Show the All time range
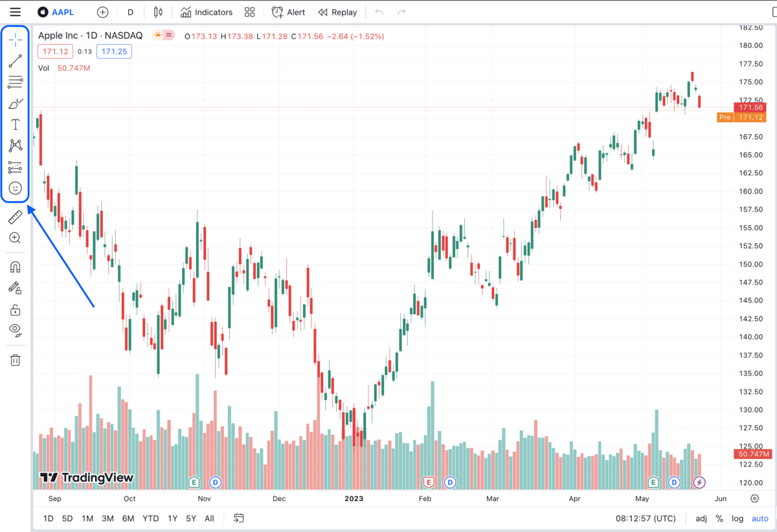This screenshot has width=777, height=532. [209, 518]
